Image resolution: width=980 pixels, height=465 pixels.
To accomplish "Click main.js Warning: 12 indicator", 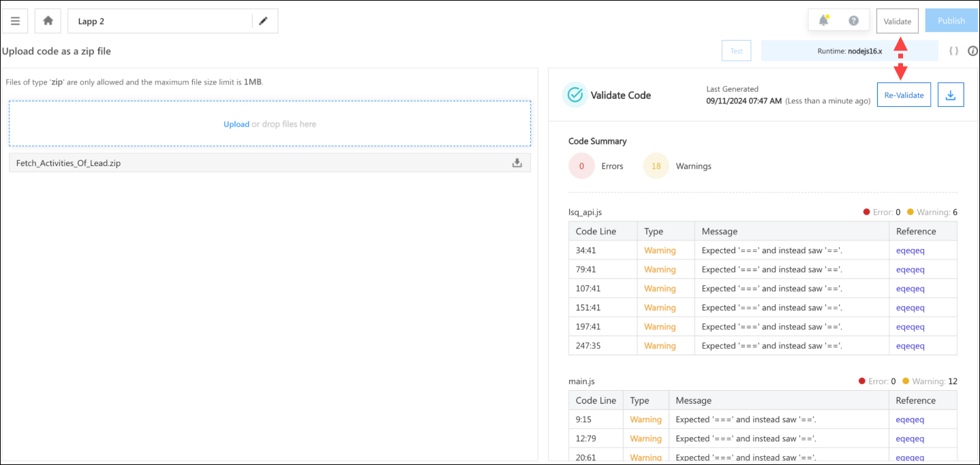I will pos(930,381).
